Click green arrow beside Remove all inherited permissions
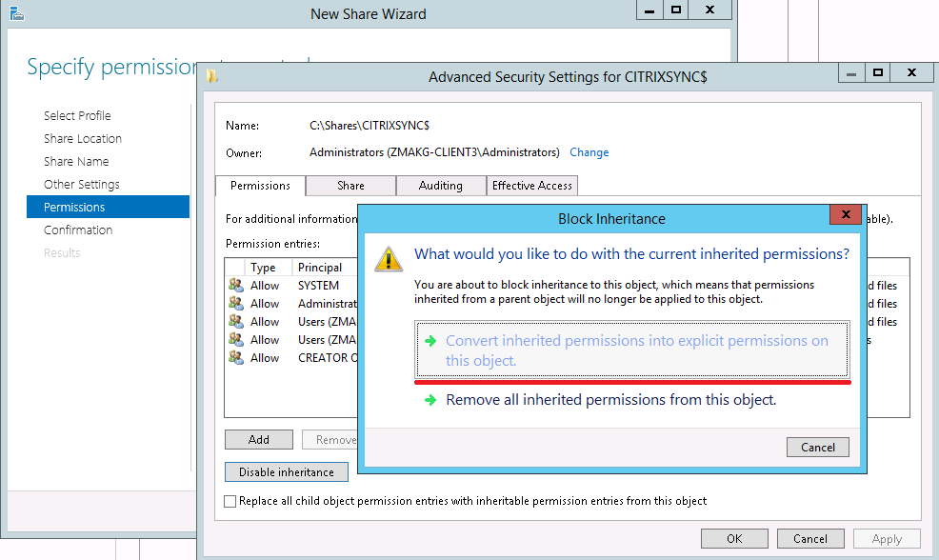Viewport: 939px width, 560px height. click(x=429, y=400)
